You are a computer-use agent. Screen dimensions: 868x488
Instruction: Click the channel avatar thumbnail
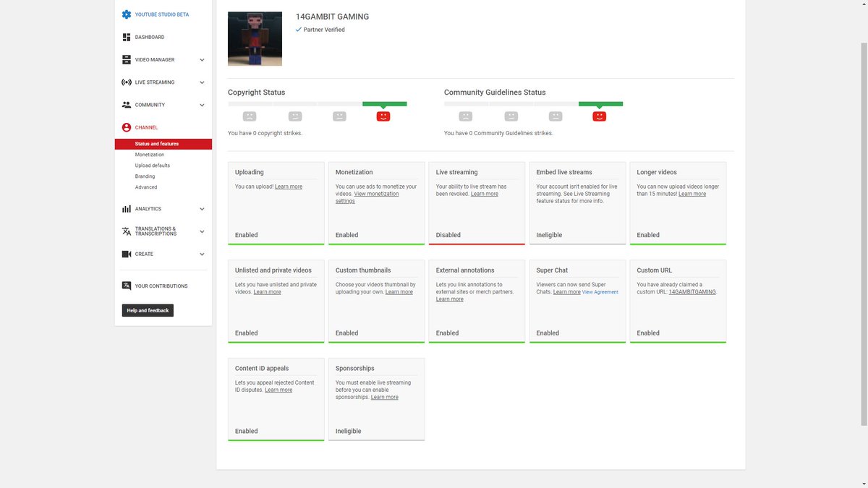(x=255, y=39)
